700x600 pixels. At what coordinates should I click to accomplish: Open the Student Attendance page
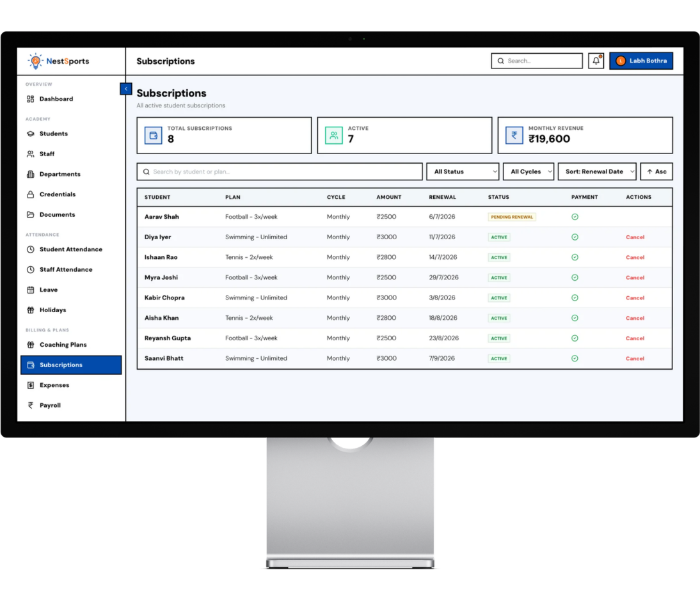(71, 249)
